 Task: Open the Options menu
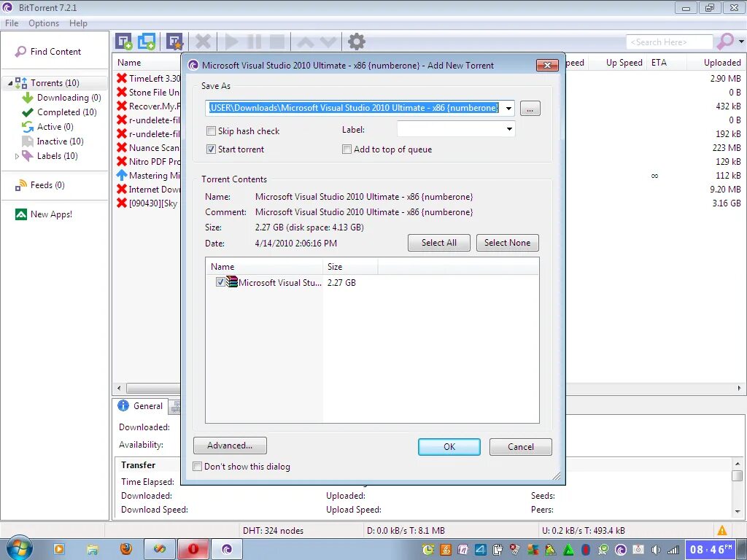click(x=44, y=23)
